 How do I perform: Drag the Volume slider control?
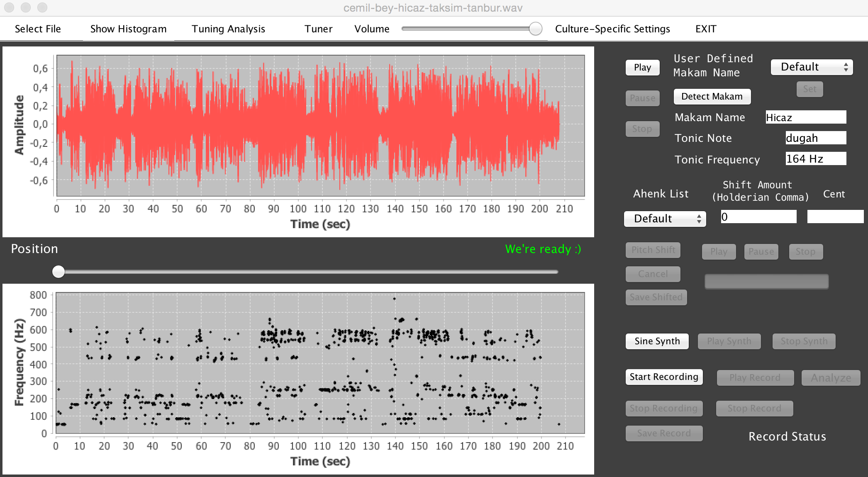tap(534, 29)
